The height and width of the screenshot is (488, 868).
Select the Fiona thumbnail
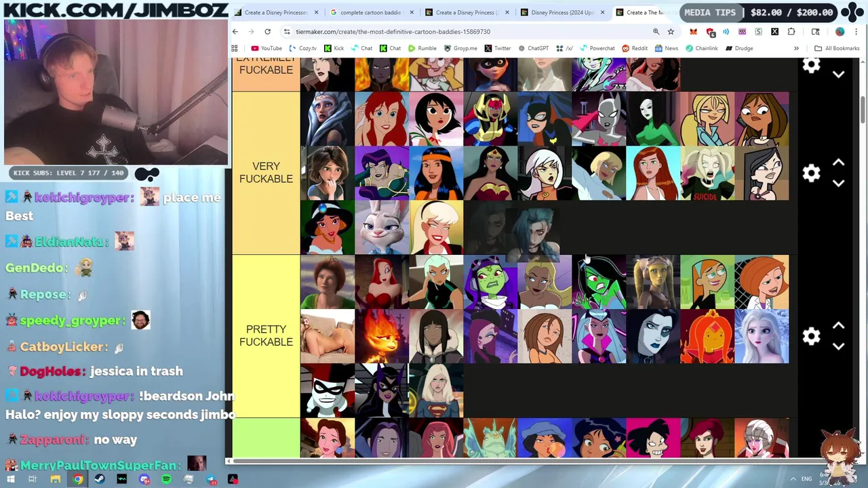pyautogui.click(x=328, y=282)
